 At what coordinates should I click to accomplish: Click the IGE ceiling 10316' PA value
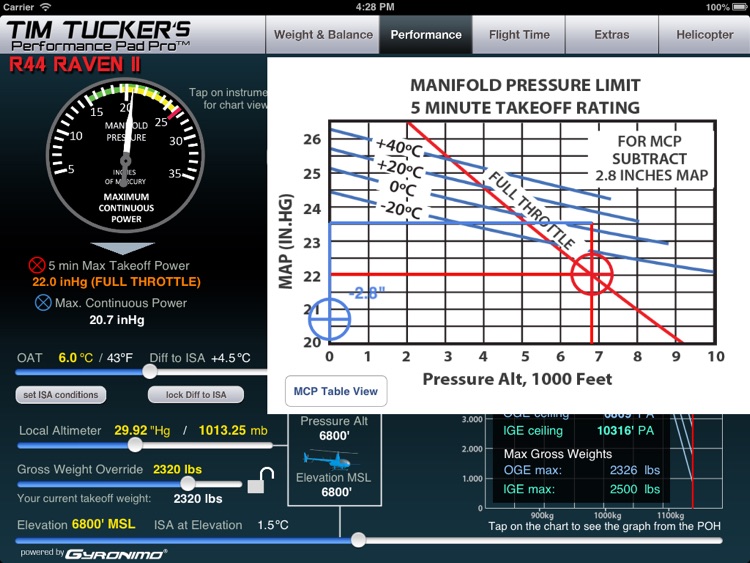pyautogui.click(x=625, y=431)
